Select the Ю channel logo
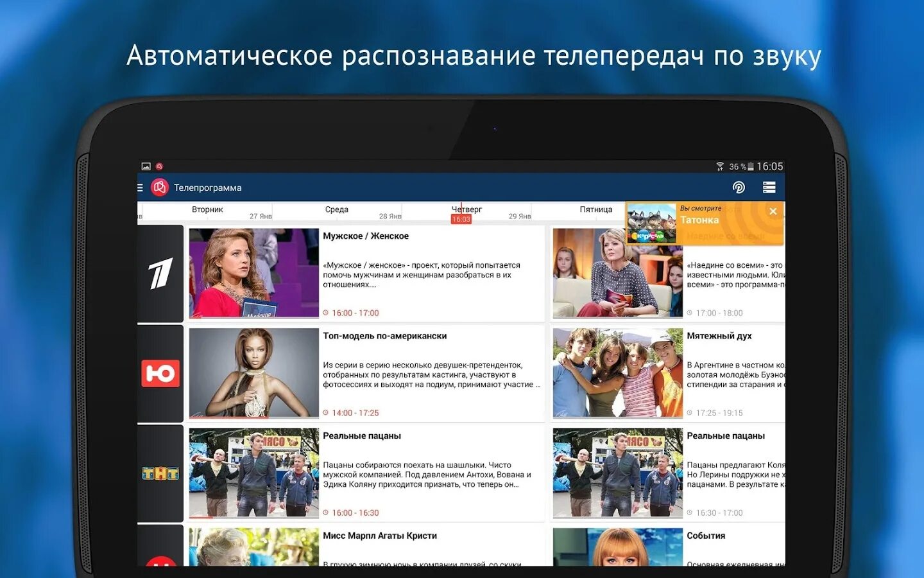 pos(160,373)
